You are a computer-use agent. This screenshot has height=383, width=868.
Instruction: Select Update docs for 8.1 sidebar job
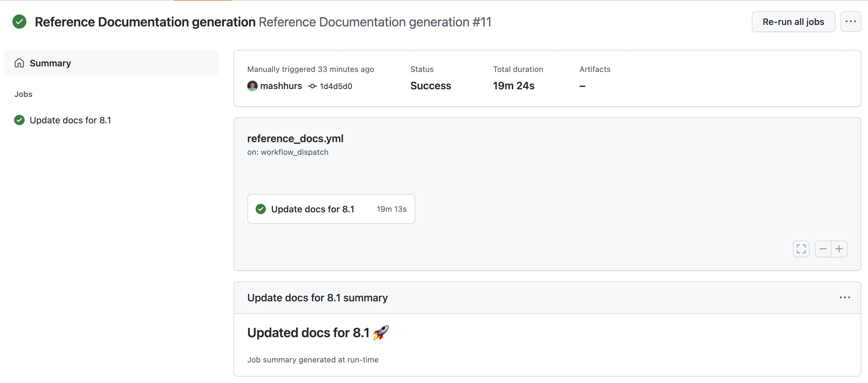click(x=70, y=120)
